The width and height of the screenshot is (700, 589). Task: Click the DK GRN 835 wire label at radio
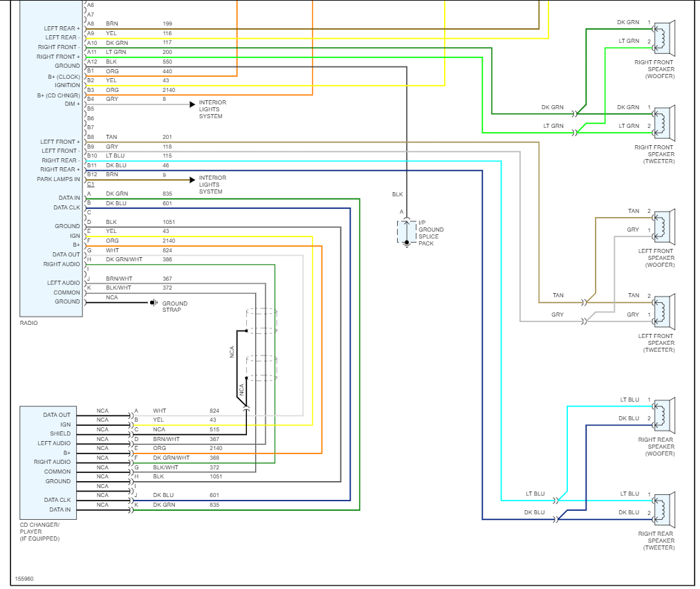[x=139, y=194]
